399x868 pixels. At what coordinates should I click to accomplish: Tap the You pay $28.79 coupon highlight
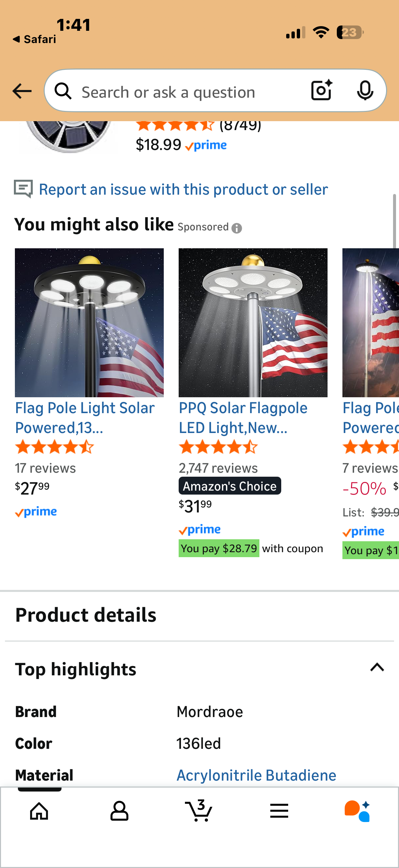pyautogui.click(x=219, y=548)
